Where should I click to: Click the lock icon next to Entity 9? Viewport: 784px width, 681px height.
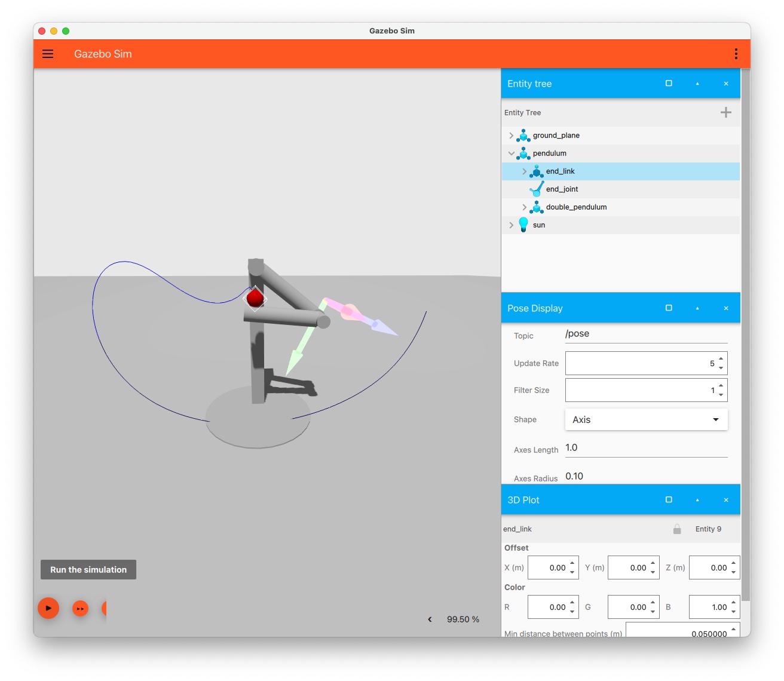(677, 529)
